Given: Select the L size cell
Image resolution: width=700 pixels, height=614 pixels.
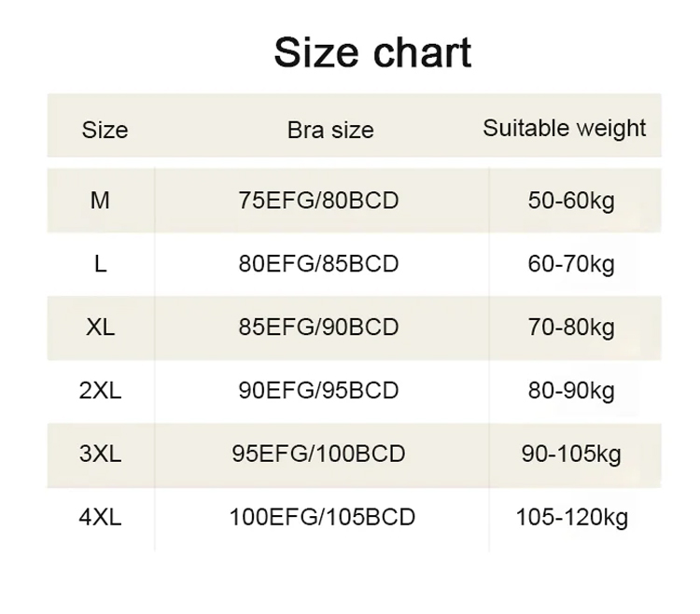Looking at the screenshot, I should tap(100, 264).
